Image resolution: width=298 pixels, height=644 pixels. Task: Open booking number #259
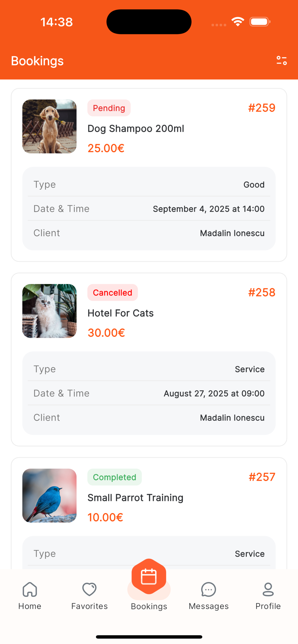pos(262,108)
